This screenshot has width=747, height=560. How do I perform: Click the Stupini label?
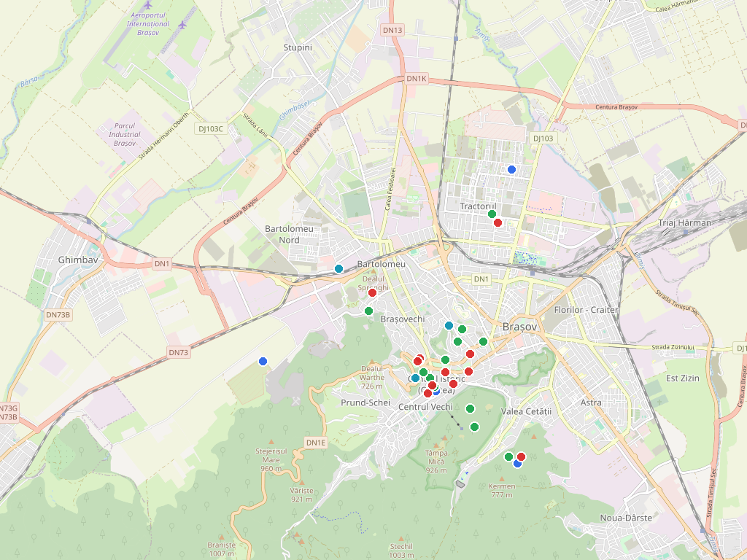pos(298,47)
